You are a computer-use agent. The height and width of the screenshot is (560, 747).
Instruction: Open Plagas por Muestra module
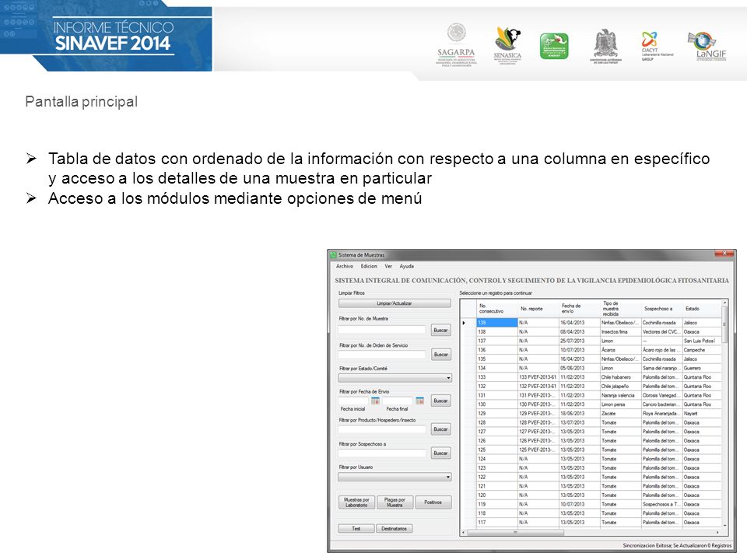[395, 502]
